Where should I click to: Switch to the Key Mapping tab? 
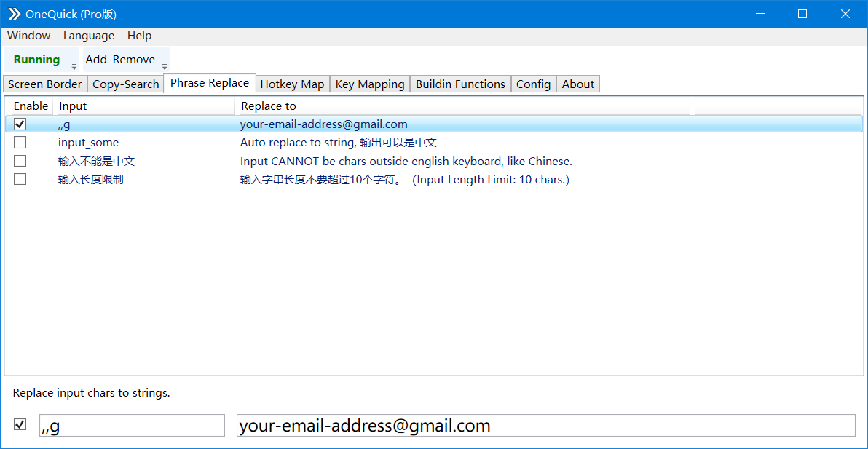pyautogui.click(x=369, y=84)
